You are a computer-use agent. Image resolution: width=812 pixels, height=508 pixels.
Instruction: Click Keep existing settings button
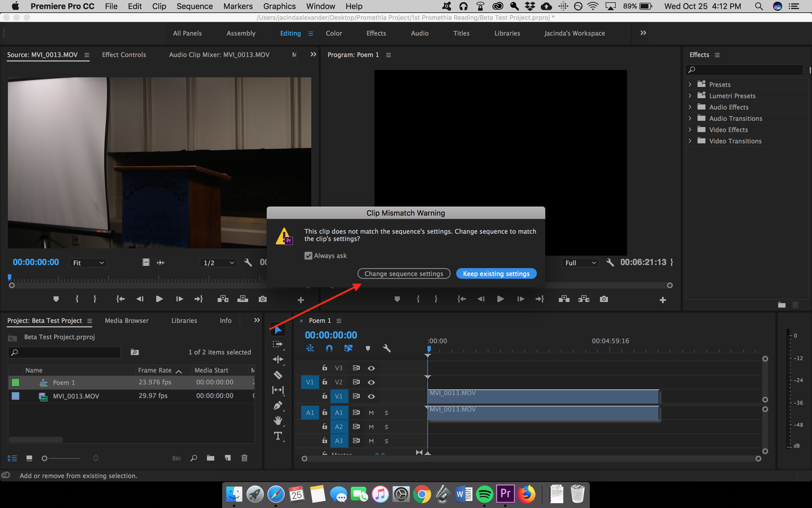(496, 273)
